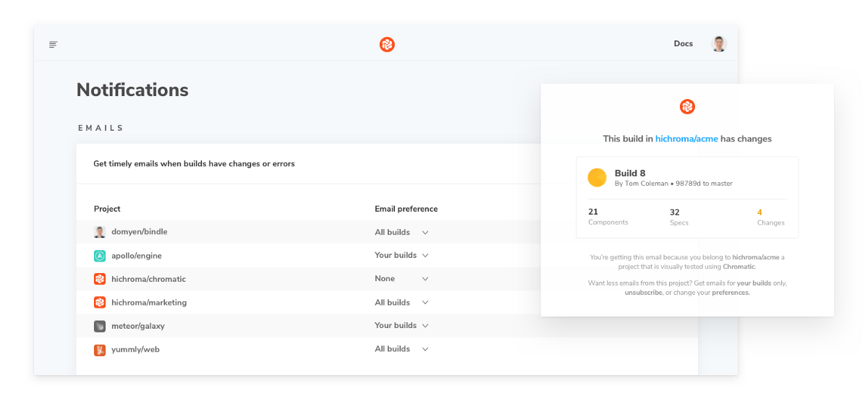Click the meteor/galaxy project icon
The height and width of the screenshot is (396, 868).
point(100,326)
